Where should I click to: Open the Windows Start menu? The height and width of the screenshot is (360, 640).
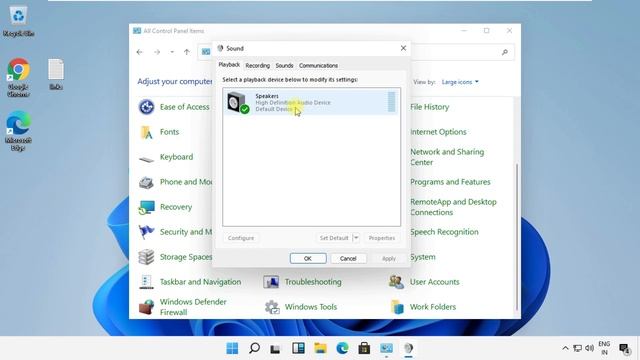click(232, 348)
